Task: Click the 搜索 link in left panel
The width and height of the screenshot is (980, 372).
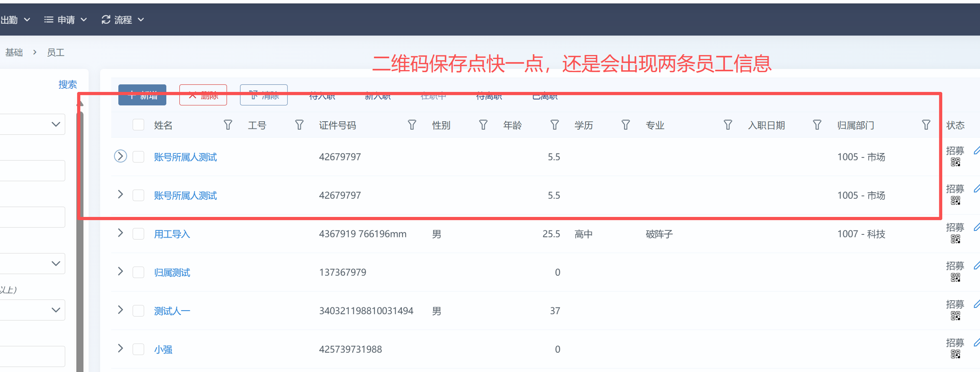Action: click(68, 84)
